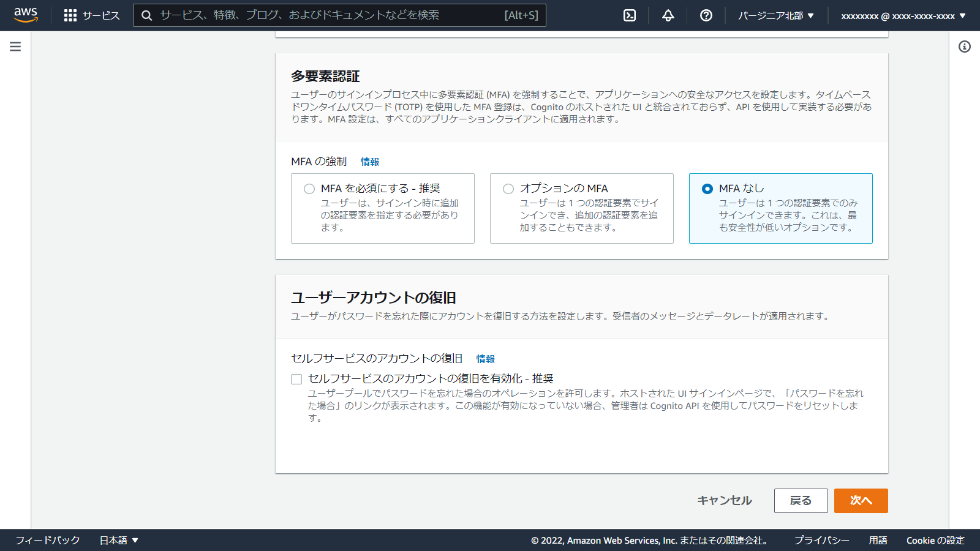Open the フィードバック link in the footer

coord(47,540)
